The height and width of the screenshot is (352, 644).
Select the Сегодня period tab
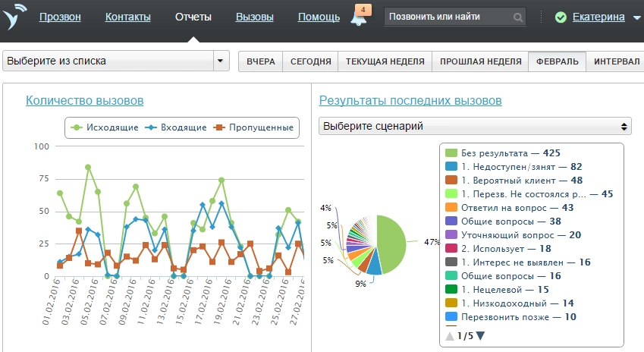(x=310, y=61)
